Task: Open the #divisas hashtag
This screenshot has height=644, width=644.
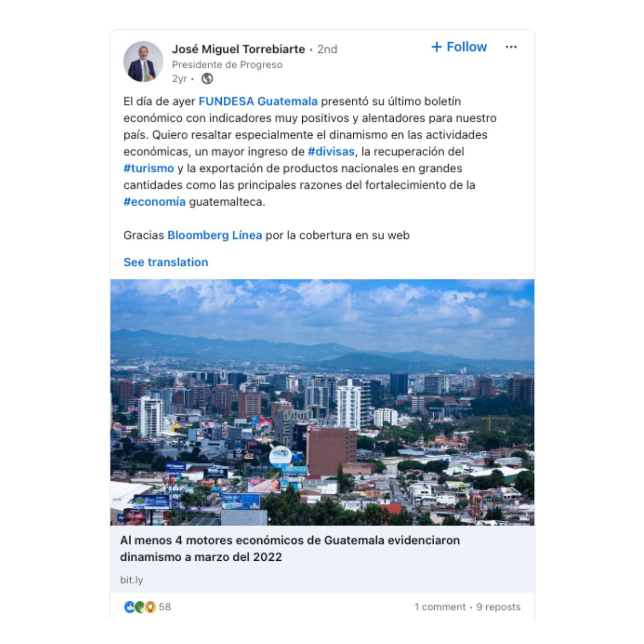Action: pos(331,151)
